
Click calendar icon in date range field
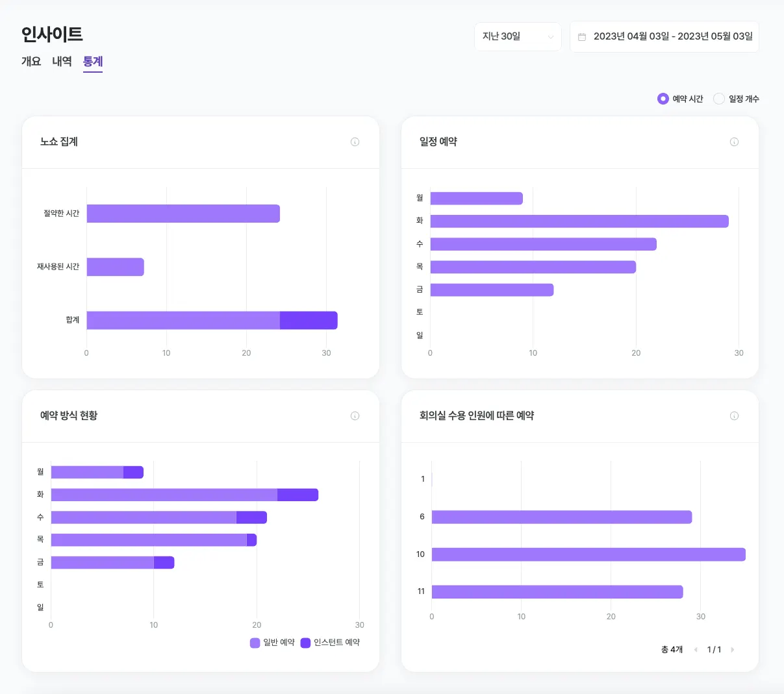(x=582, y=37)
